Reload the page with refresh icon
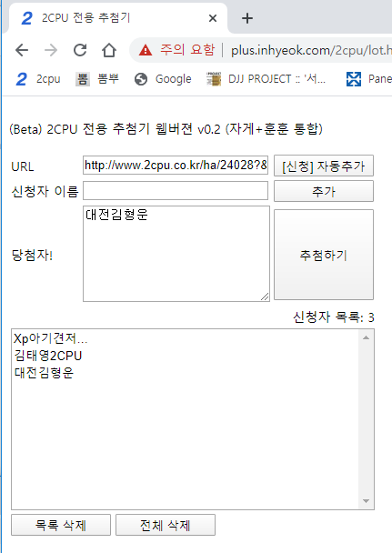This screenshot has width=392, height=553. [x=80, y=50]
